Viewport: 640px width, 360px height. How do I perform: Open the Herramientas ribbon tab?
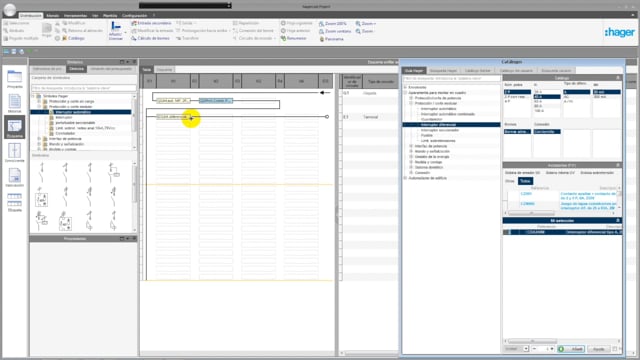75,16
